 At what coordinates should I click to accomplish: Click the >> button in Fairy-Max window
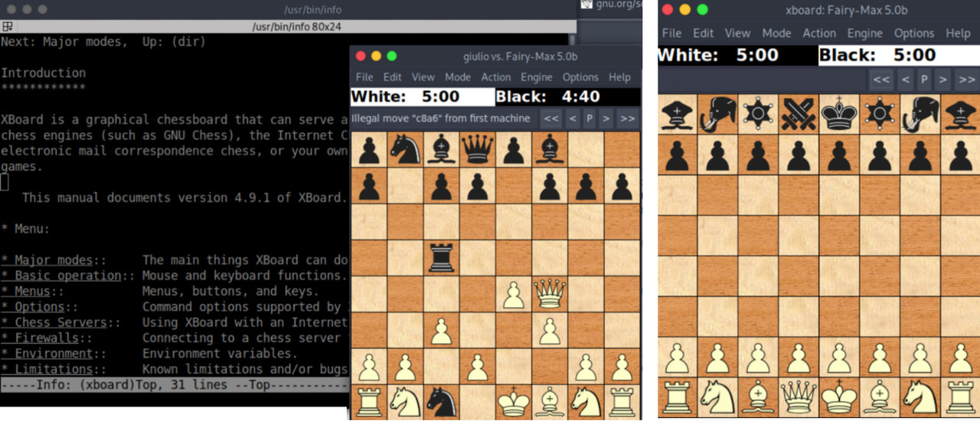click(x=967, y=80)
